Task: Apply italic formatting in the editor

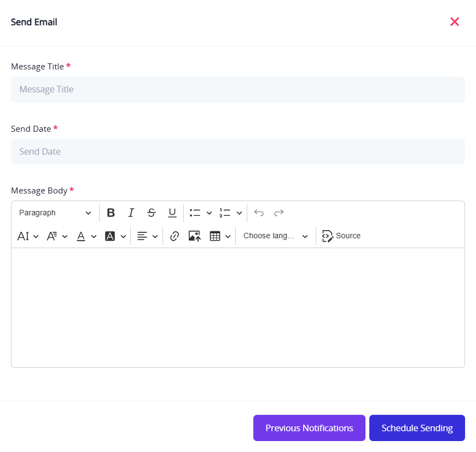Action: click(131, 213)
